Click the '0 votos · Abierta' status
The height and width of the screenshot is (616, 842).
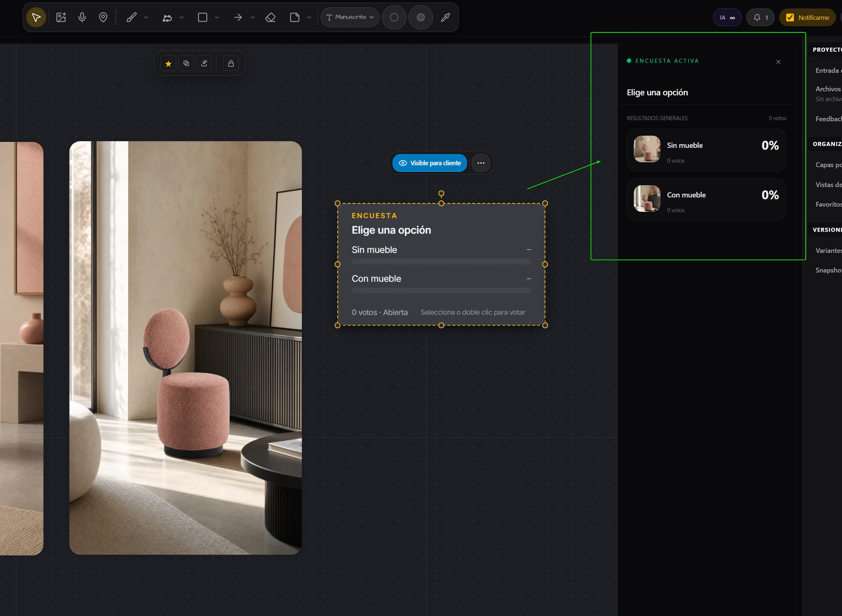click(380, 312)
